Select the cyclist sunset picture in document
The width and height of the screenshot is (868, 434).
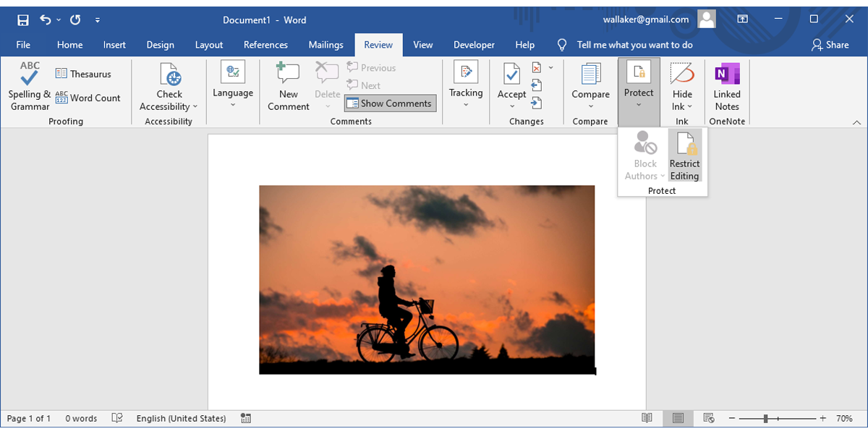point(427,279)
